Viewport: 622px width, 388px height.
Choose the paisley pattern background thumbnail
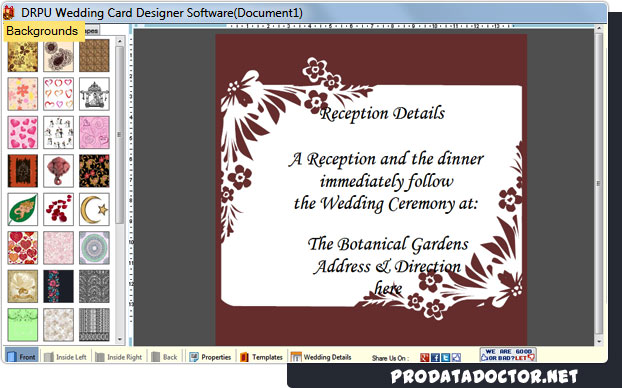click(x=58, y=56)
